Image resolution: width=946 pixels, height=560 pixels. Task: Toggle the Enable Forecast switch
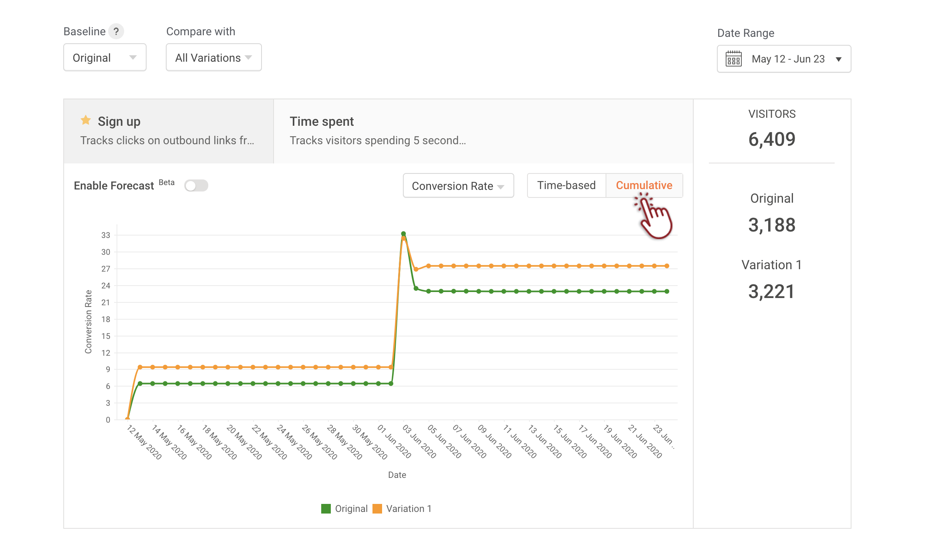pos(196,185)
